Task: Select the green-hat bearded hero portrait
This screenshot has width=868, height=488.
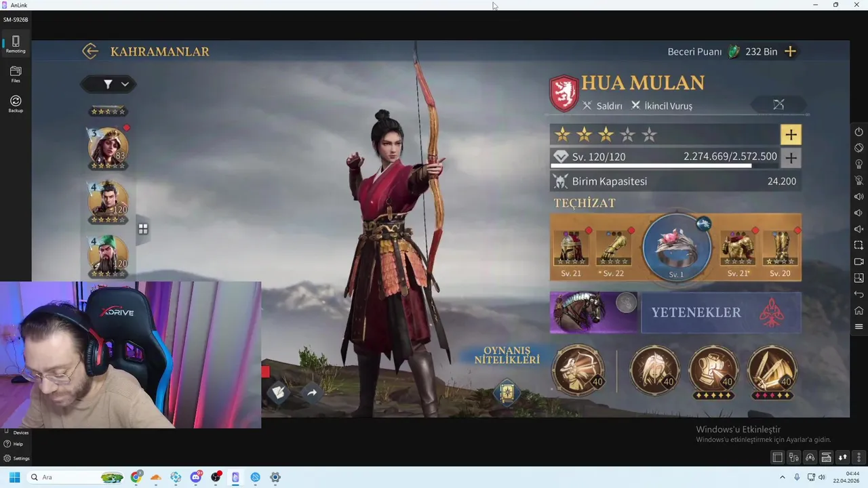Action: point(108,256)
